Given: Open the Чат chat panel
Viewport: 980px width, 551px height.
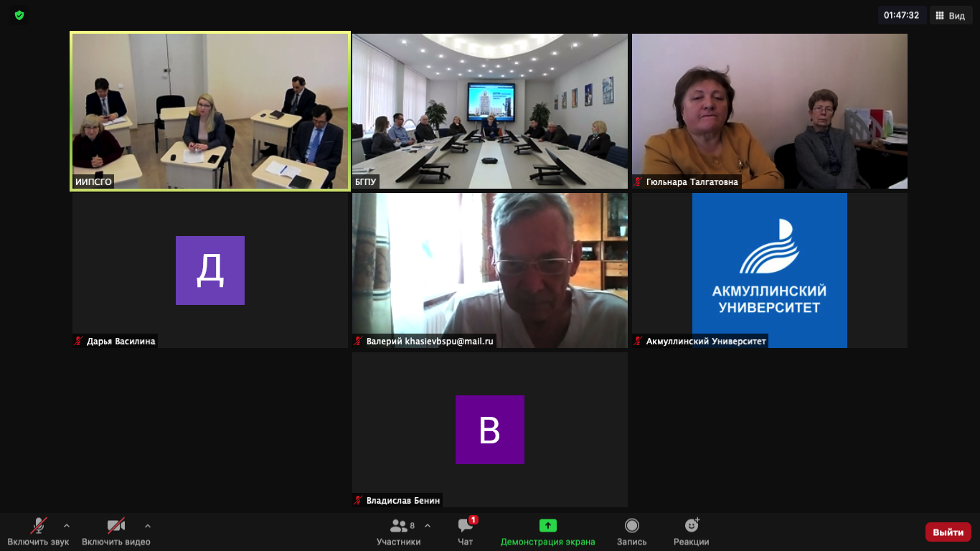Looking at the screenshot, I should click(466, 532).
